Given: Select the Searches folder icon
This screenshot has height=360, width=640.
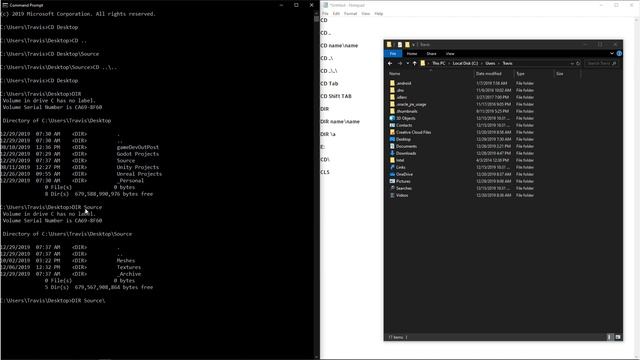Looking at the screenshot, I should (392, 188).
